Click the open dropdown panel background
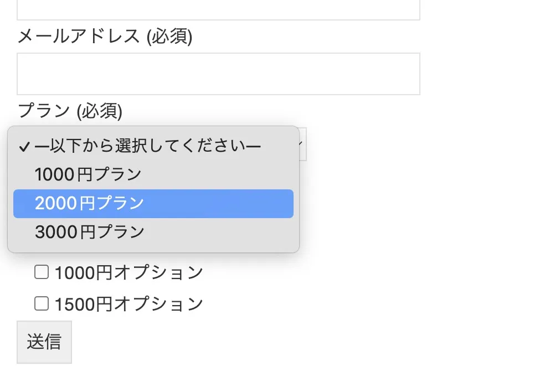Viewport: 555px width, 392px height. click(x=249, y=246)
